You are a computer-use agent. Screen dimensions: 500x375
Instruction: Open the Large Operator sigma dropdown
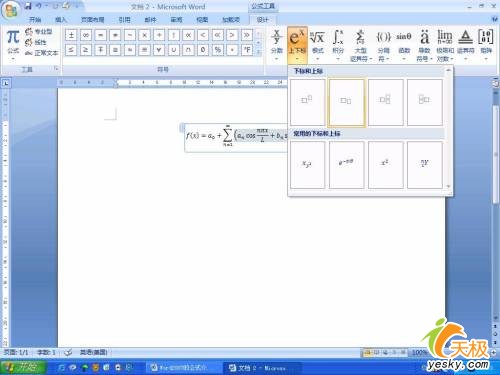point(361,45)
